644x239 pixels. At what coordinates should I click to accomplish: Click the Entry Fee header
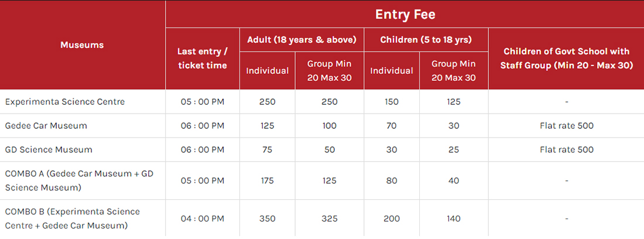pyautogui.click(x=405, y=15)
